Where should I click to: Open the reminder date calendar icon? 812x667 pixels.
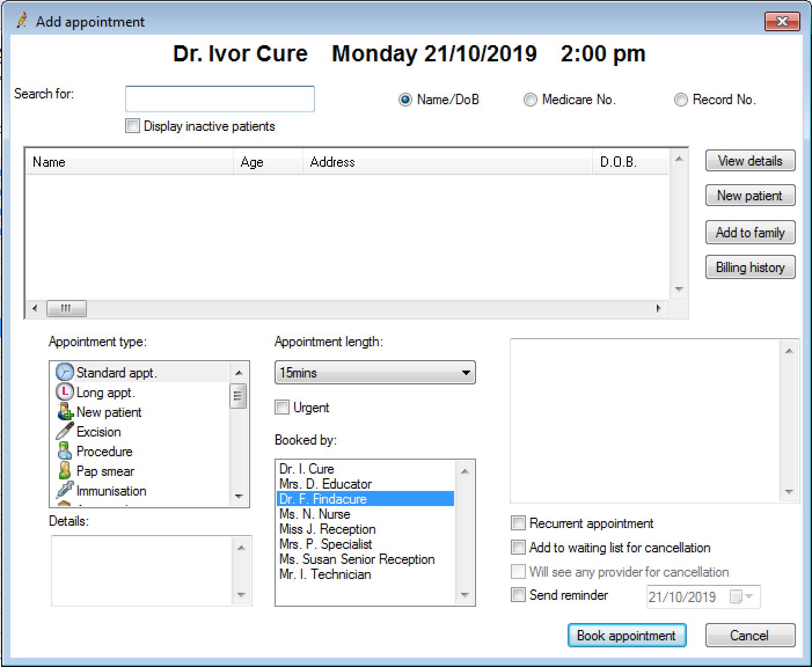(736, 597)
